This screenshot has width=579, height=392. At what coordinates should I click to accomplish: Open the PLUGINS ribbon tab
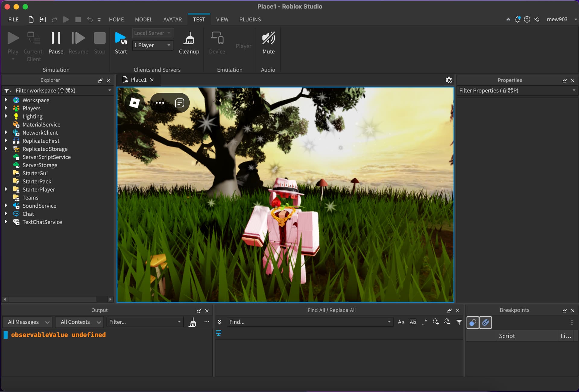[x=250, y=19]
